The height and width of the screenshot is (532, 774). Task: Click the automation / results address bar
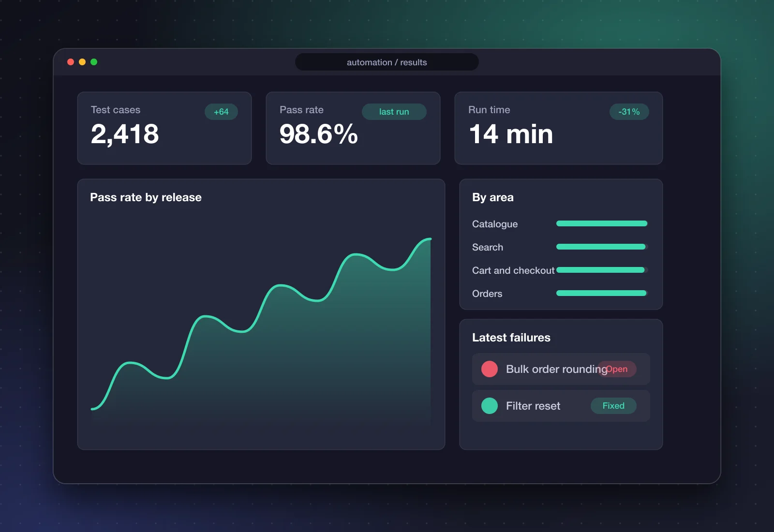(x=387, y=62)
